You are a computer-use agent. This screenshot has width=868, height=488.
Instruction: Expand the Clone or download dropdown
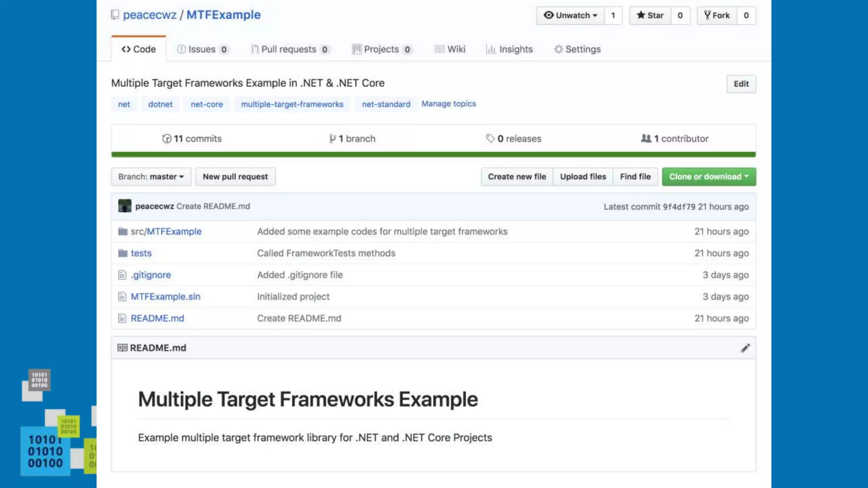tap(709, 177)
